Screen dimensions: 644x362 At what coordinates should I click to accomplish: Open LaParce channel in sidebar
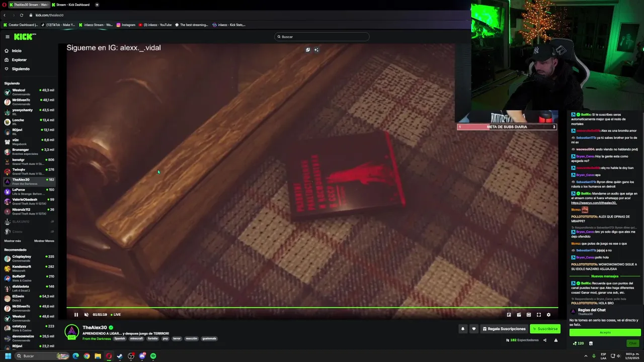point(29,191)
